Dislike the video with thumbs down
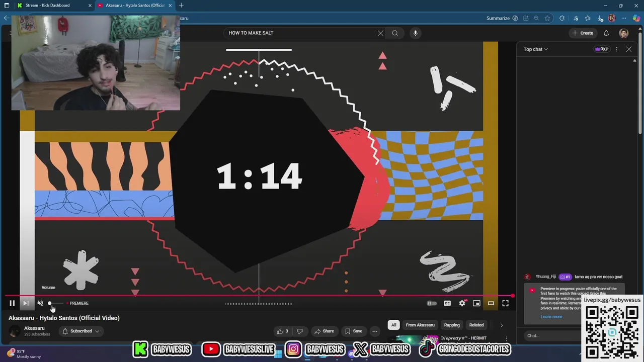The width and height of the screenshot is (644, 362). 300,331
